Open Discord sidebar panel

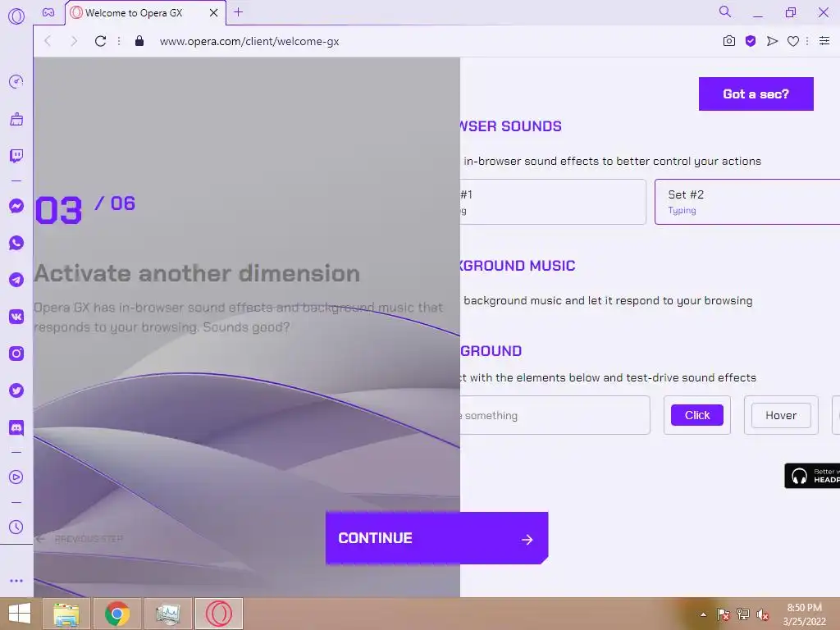click(16, 427)
